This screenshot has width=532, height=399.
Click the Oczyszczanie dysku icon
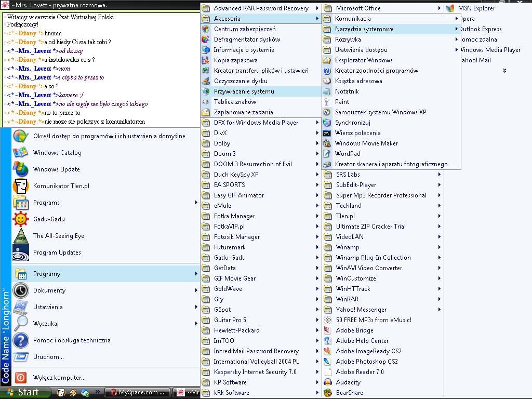[x=206, y=81]
